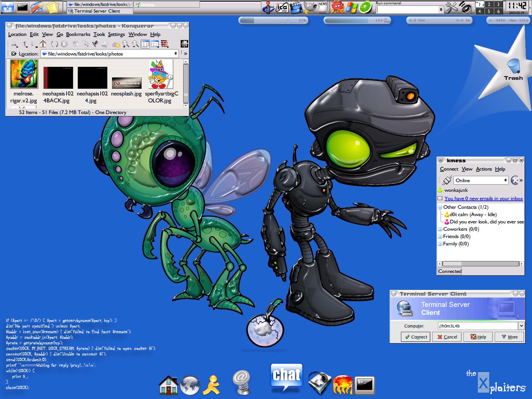
Task: Open terminal icon in bottom dock
Action: [x=364, y=385]
